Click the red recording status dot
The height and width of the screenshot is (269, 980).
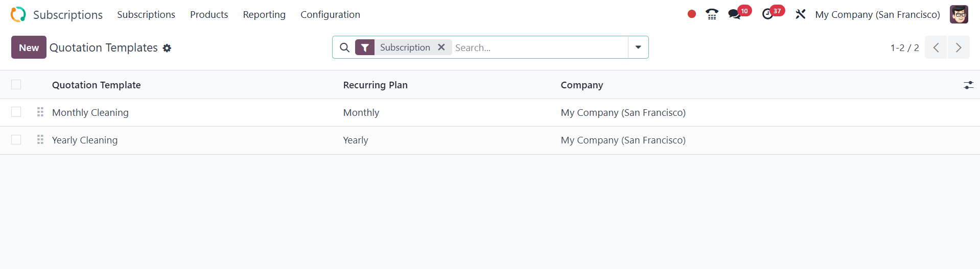[x=691, y=14]
